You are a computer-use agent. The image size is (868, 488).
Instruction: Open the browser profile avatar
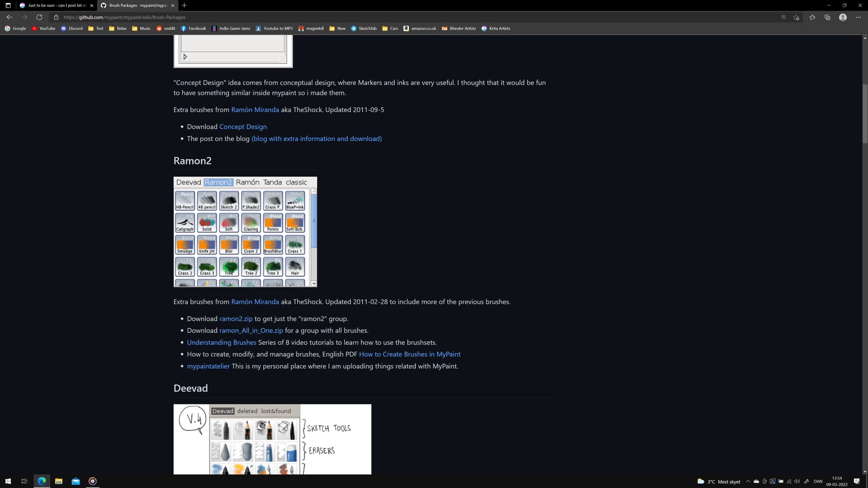[x=843, y=17]
